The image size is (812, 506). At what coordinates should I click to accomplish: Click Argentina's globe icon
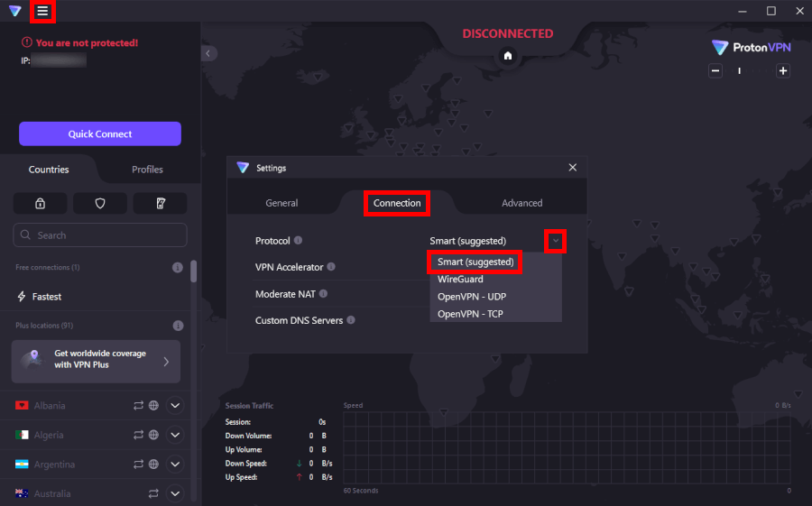pyautogui.click(x=153, y=465)
